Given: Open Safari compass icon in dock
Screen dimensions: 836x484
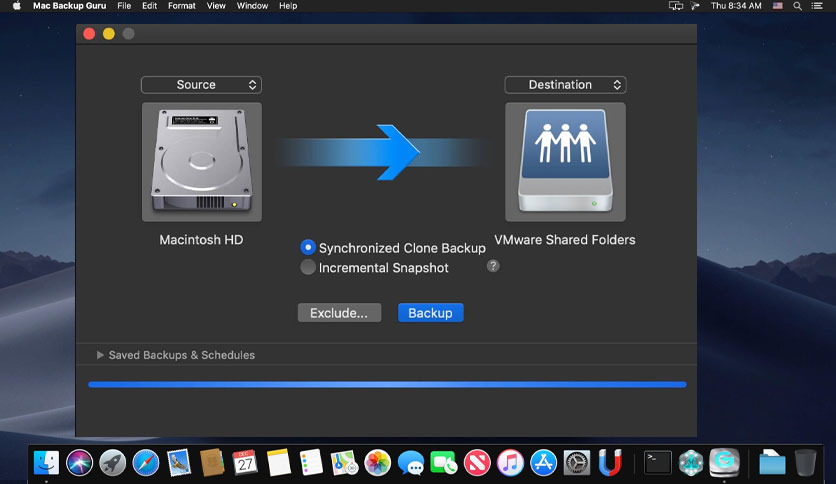Looking at the screenshot, I should [x=146, y=462].
